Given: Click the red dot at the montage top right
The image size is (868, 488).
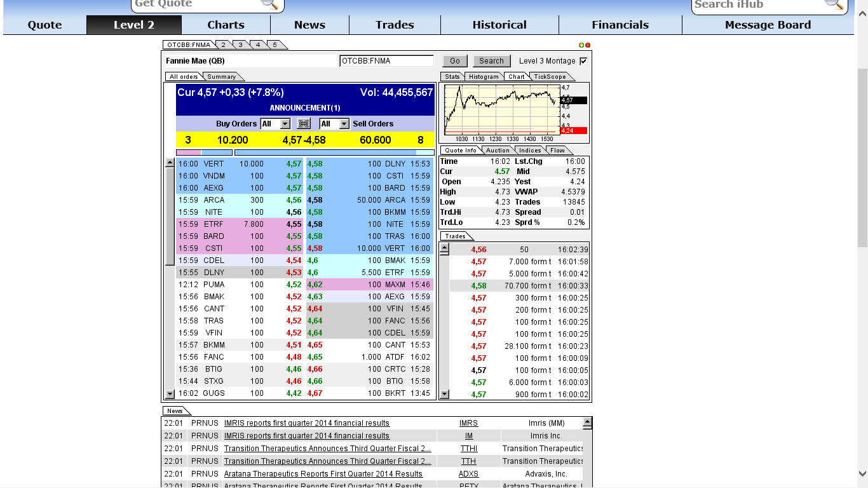Looking at the screenshot, I should pos(587,45).
